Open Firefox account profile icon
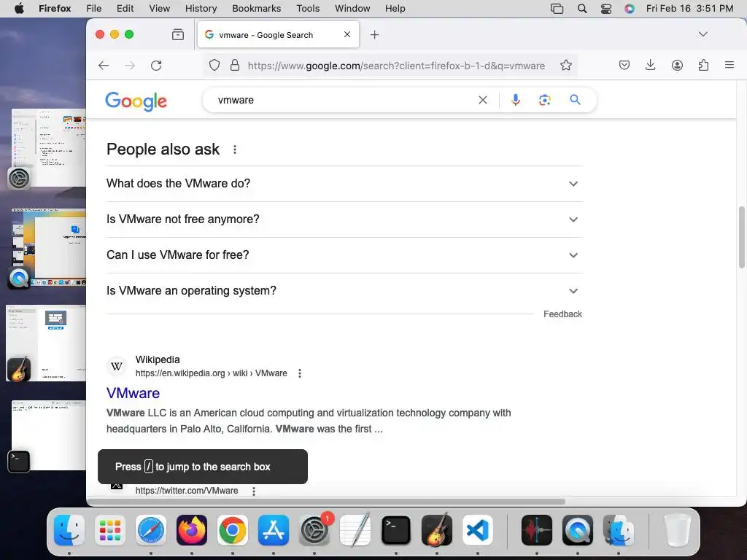The width and height of the screenshot is (747, 560). click(x=677, y=65)
